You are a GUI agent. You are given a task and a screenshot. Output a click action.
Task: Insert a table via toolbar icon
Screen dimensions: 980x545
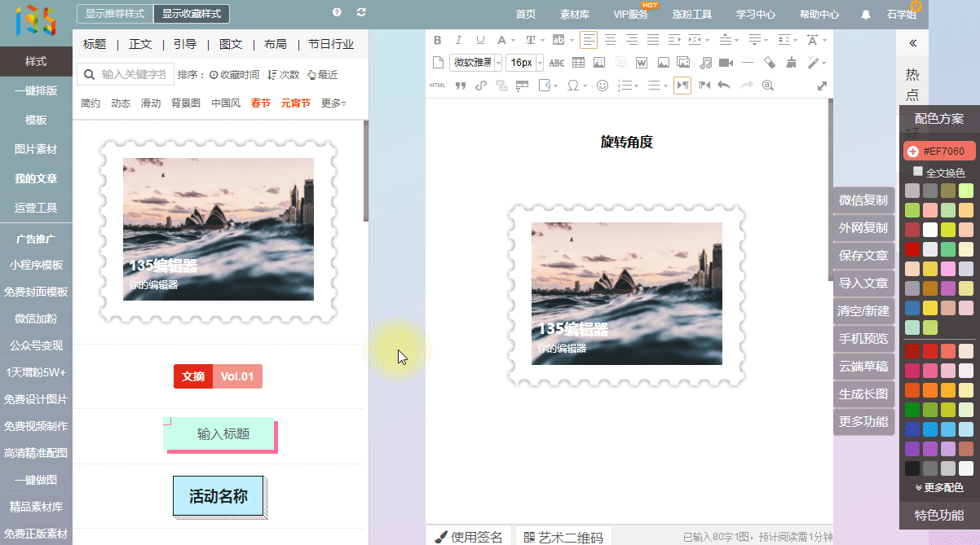[578, 63]
